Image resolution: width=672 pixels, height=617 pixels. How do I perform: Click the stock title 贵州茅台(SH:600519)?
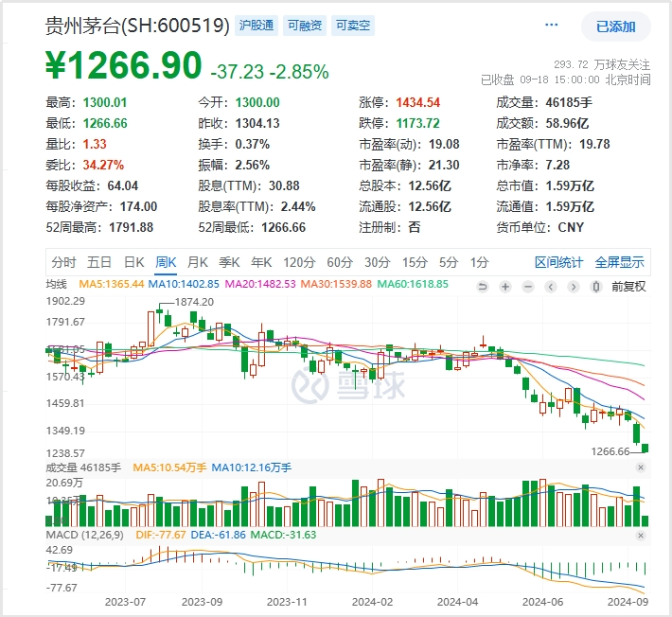pos(137,26)
